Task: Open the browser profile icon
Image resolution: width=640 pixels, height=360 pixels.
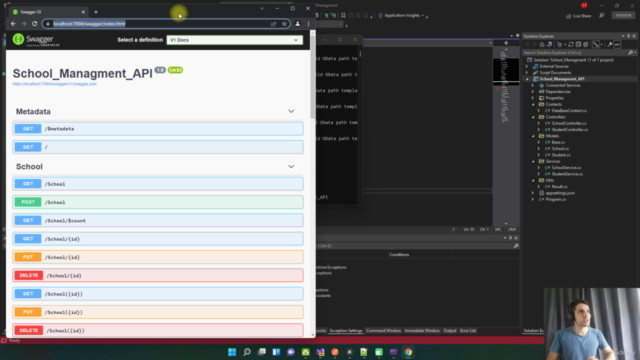Action: 298,24
